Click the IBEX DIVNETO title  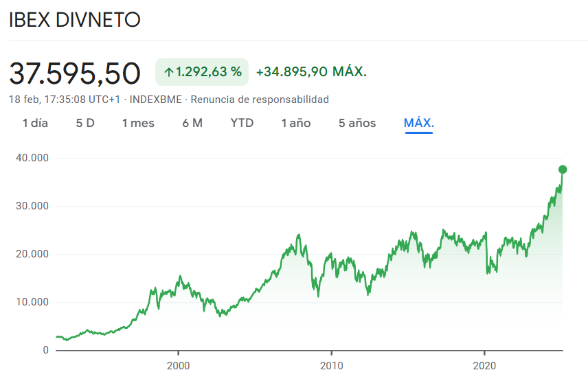[x=75, y=20]
